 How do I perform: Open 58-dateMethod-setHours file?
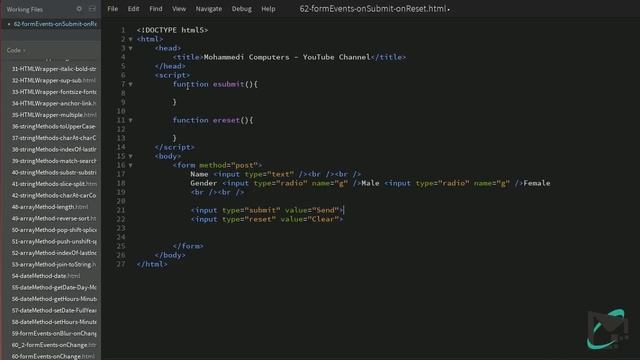[54, 322]
